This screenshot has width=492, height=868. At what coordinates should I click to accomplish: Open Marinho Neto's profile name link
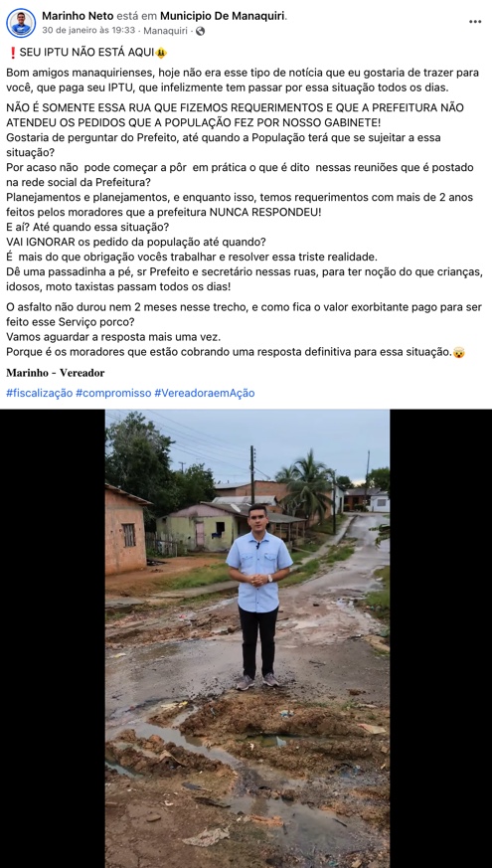coord(77,16)
